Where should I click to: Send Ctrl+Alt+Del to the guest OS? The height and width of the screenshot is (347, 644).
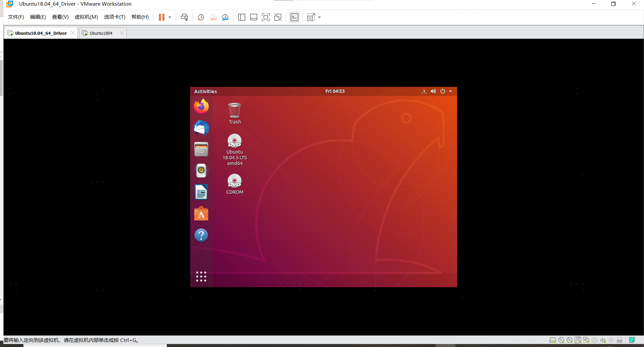[x=184, y=17]
